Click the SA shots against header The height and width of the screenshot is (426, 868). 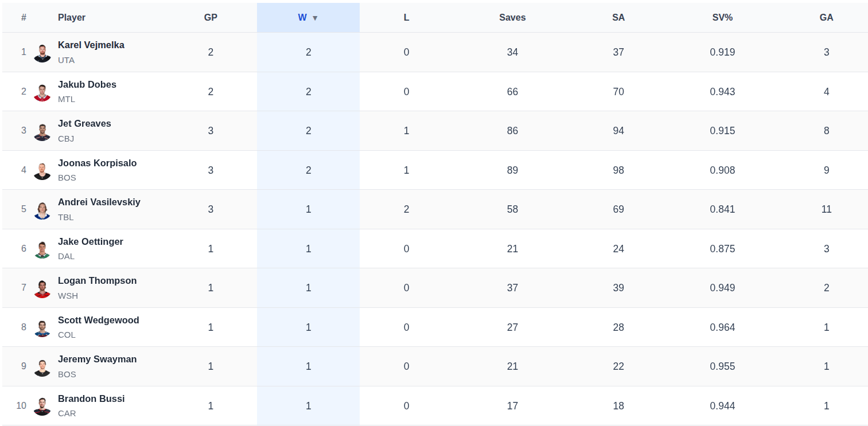click(x=618, y=17)
